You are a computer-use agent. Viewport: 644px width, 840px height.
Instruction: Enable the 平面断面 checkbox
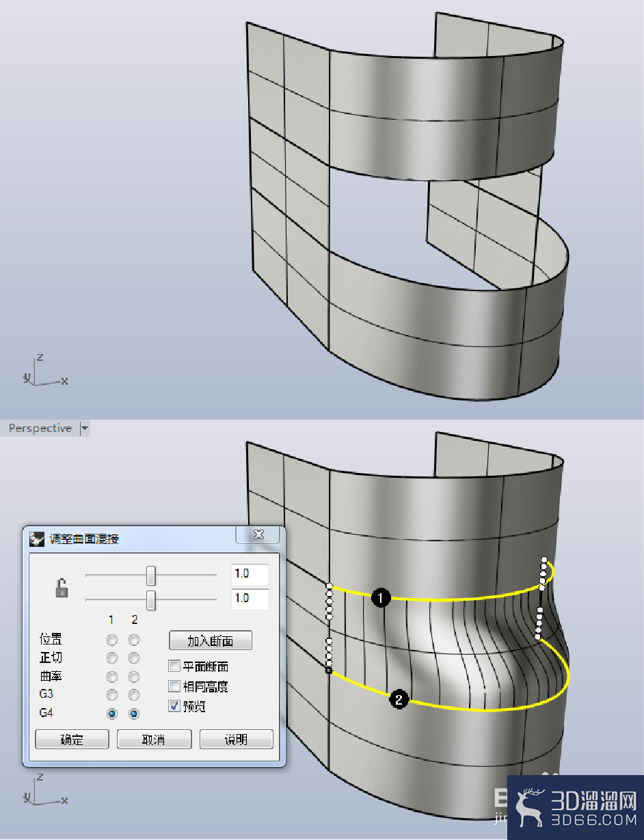click(x=174, y=666)
